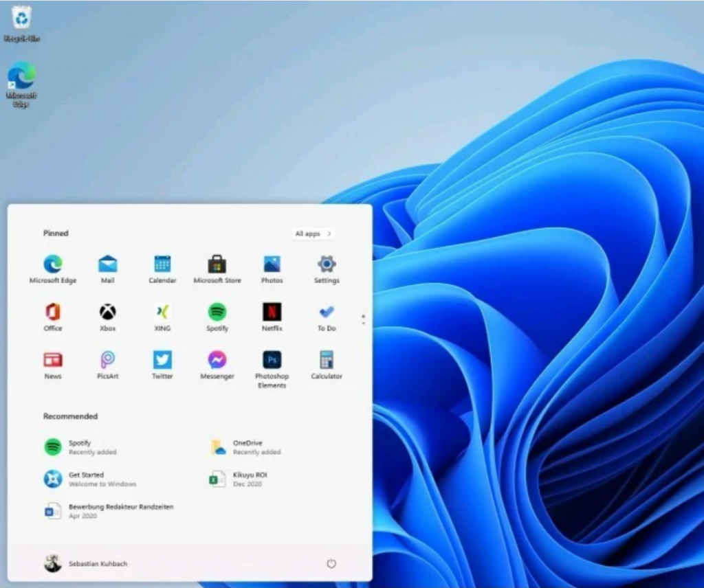Open Settings gear in pinned apps
The height and width of the screenshot is (588, 704).
tap(327, 269)
